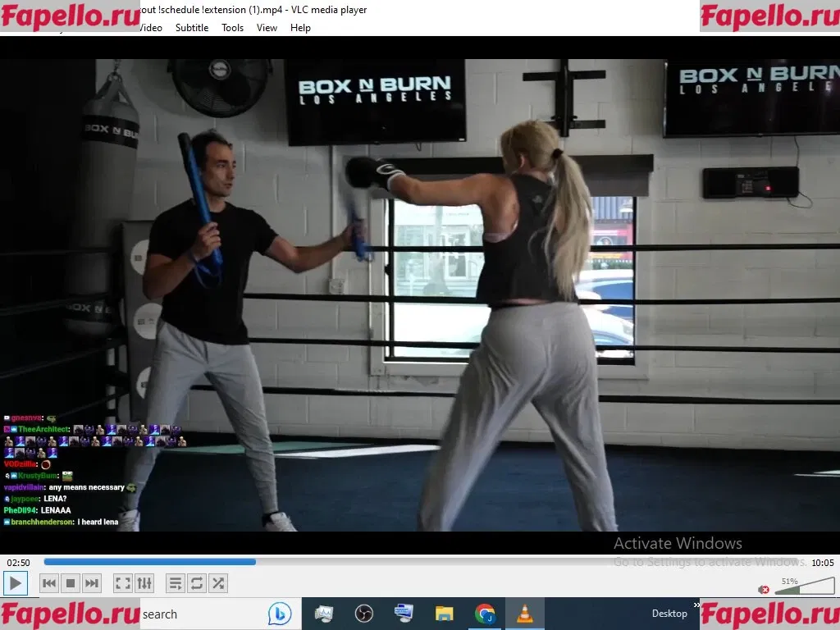The image size is (840, 630).
Task: Select VLC cone icon in taskbar
Action: pos(524,614)
